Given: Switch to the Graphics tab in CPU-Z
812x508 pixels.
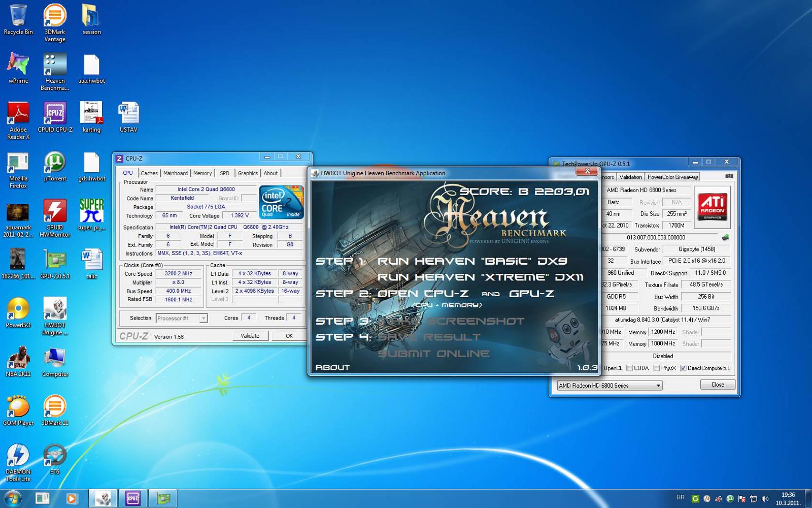Looking at the screenshot, I should tap(248, 173).
